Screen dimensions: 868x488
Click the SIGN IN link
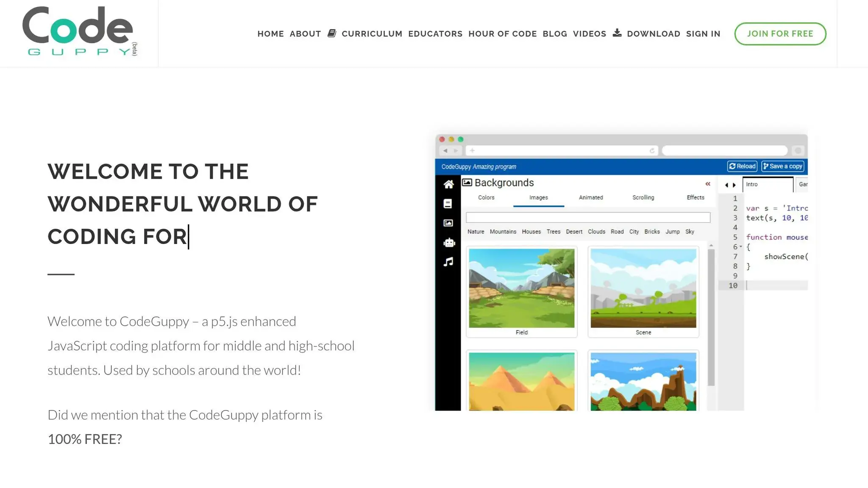coord(703,34)
